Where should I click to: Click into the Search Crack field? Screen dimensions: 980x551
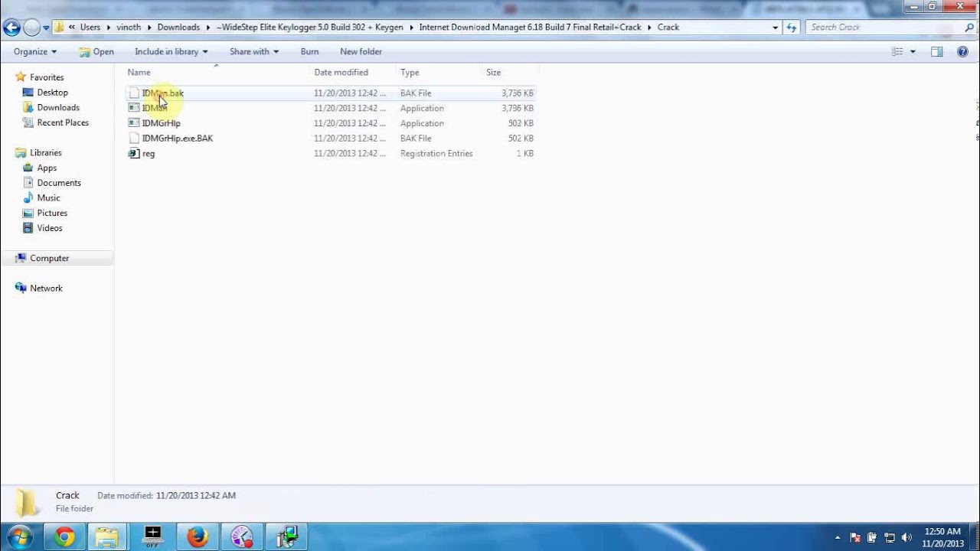[x=884, y=27]
